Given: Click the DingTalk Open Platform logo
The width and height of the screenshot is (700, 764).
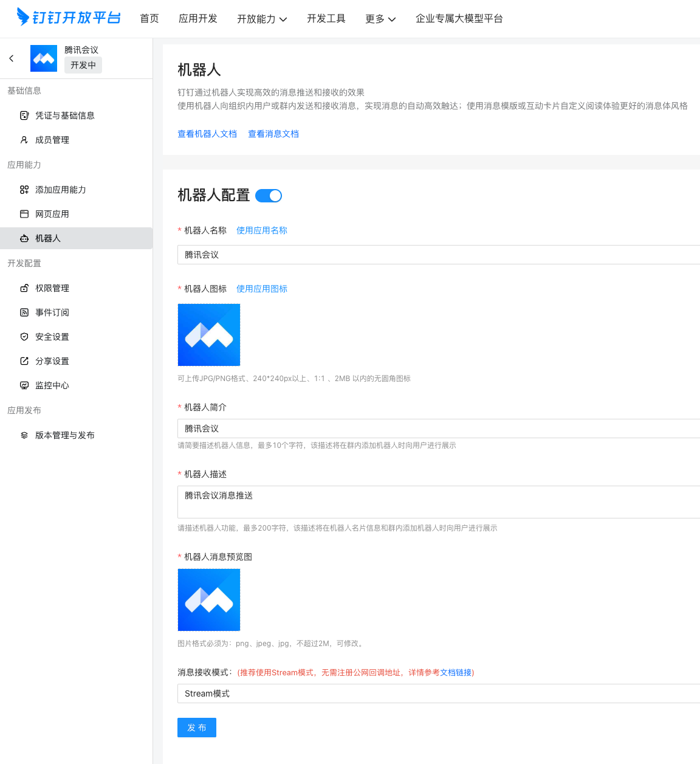Looking at the screenshot, I should [x=69, y=17].
